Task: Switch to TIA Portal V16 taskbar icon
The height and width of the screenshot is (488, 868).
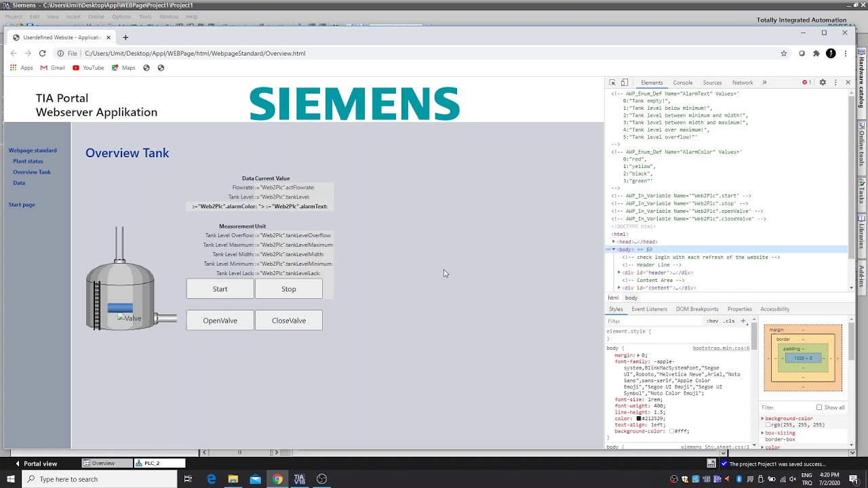Action: (299, 479)
